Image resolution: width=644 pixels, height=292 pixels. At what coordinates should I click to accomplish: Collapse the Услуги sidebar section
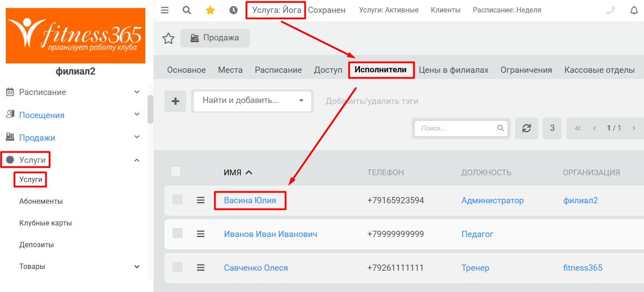pos(137,160)
